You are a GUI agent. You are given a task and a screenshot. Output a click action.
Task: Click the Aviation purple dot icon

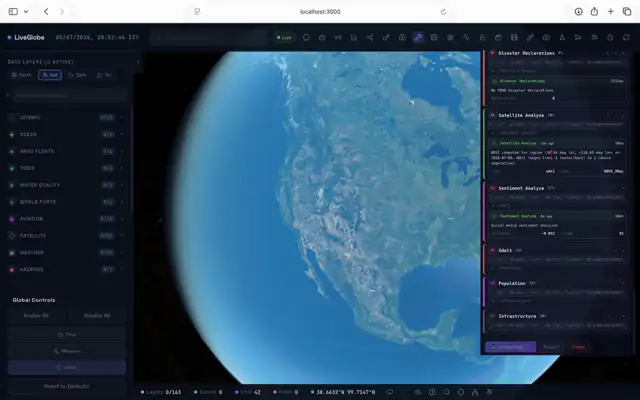pyautogui.click(x=12, y=219)
